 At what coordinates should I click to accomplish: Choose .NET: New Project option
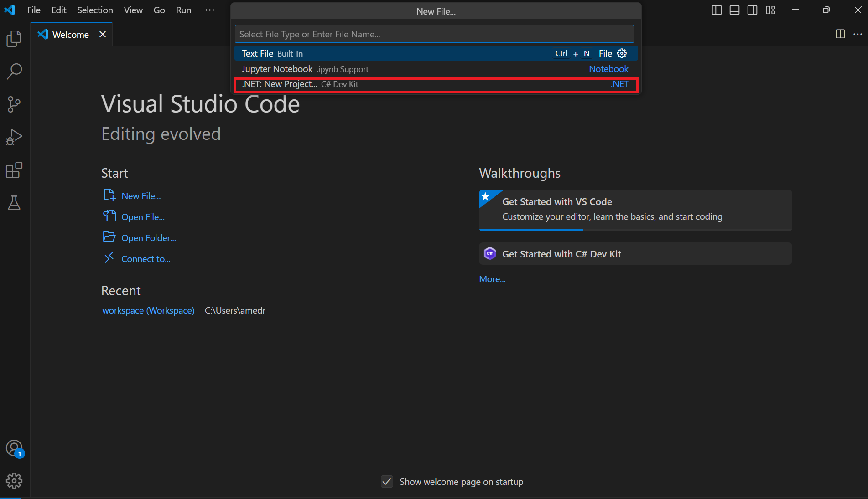coord(436,84)
